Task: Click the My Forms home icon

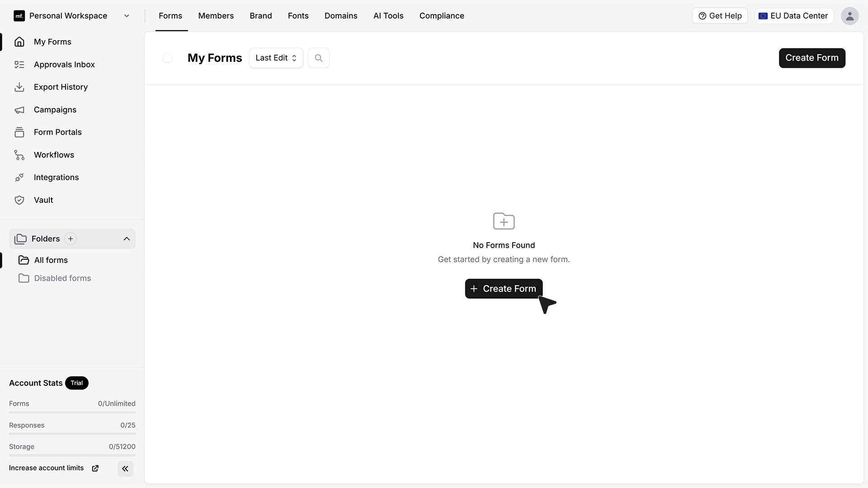Action: pyautogui.click(x=19, y=42)
